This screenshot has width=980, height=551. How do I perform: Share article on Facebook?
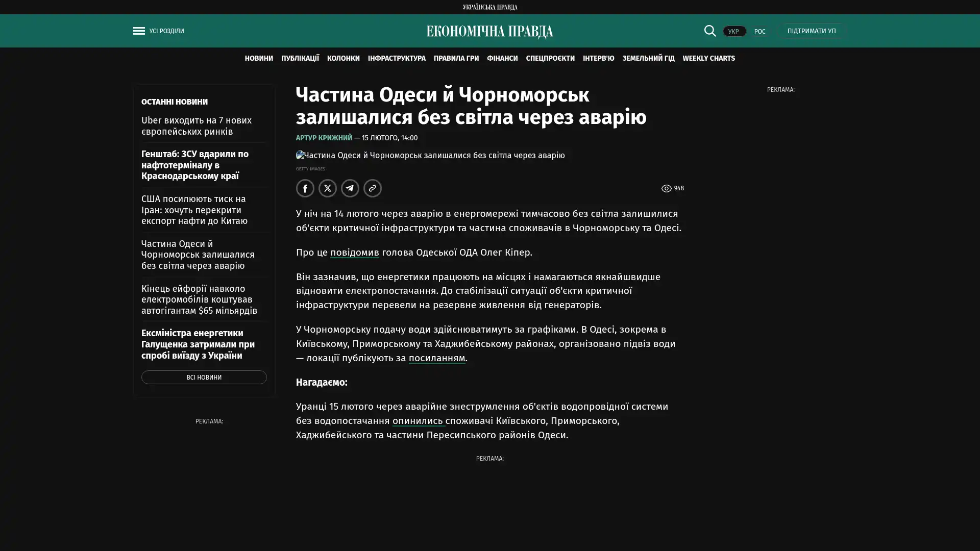pos(305,188)
